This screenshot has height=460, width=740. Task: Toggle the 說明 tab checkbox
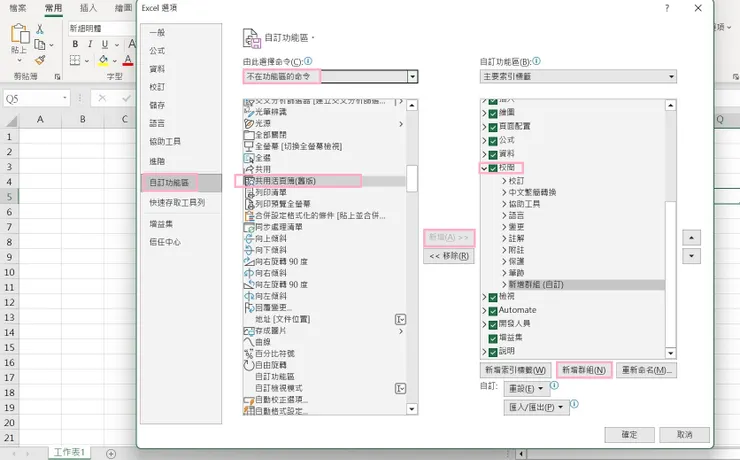(x=493, y=352)
